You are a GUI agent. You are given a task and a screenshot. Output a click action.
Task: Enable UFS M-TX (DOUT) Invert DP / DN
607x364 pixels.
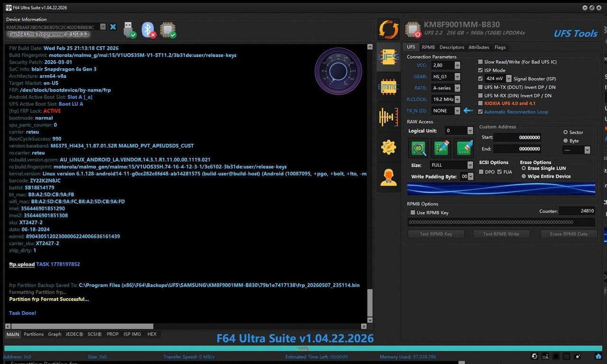(480, 87)
